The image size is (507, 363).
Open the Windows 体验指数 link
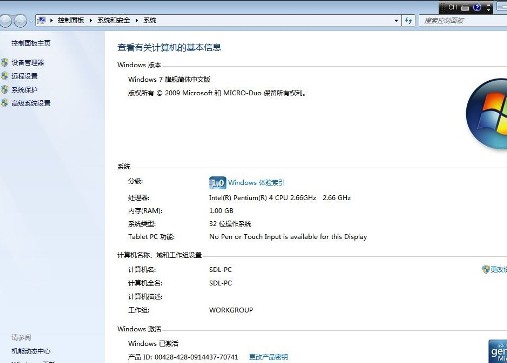(256, 183)
